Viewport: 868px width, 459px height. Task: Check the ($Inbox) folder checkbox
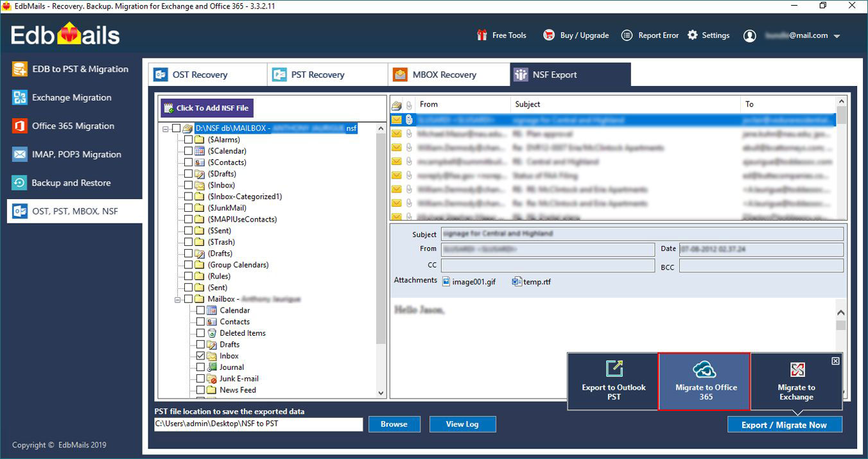click(x=188, y=185)
